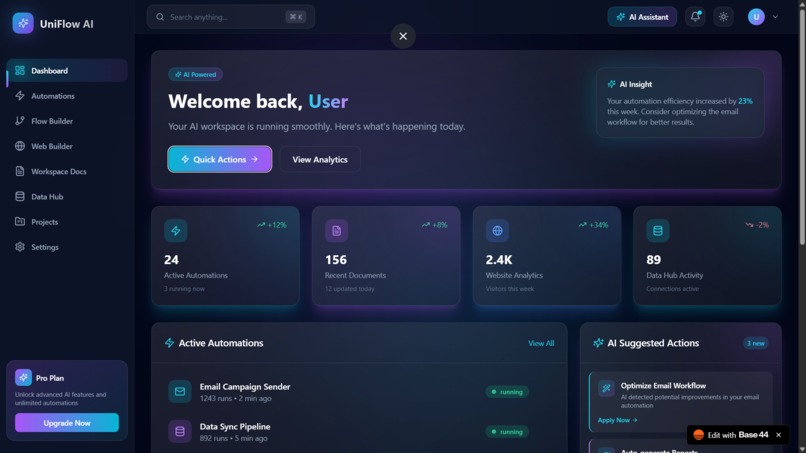The height and width of the screenshot is (453, 806).
Task: Click the -2% trend indicator
Action: [757, 225]
